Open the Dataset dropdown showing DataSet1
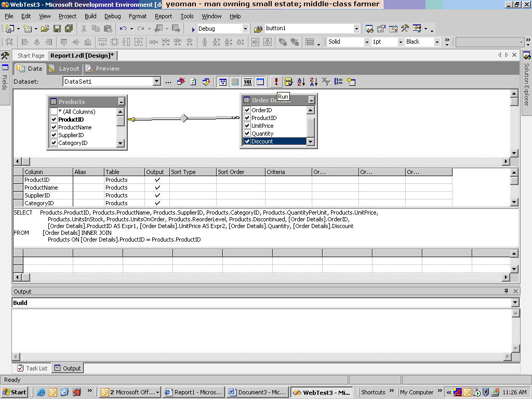The height and width of the screenshot is (399, 532). (x=156, y=82)
